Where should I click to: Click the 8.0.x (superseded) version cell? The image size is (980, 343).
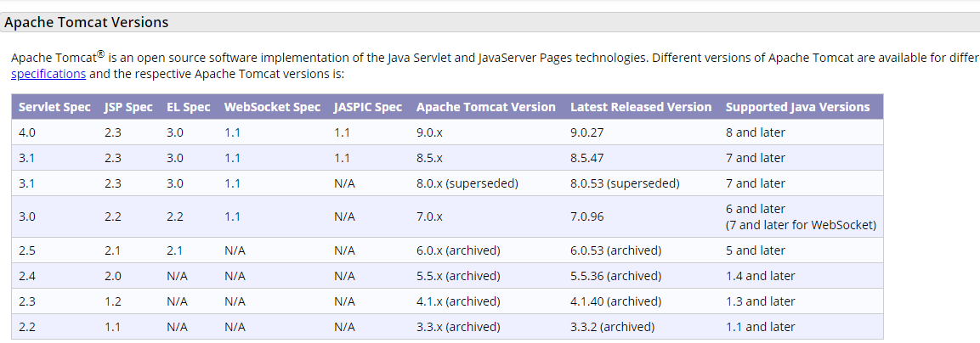pyautogui.click(x=467, y=183)
